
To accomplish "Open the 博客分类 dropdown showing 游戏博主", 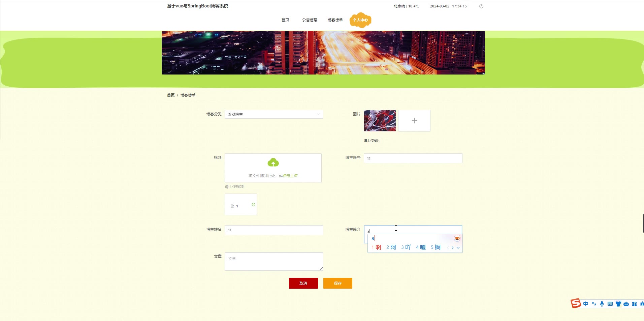I will [x=274, y=114].
